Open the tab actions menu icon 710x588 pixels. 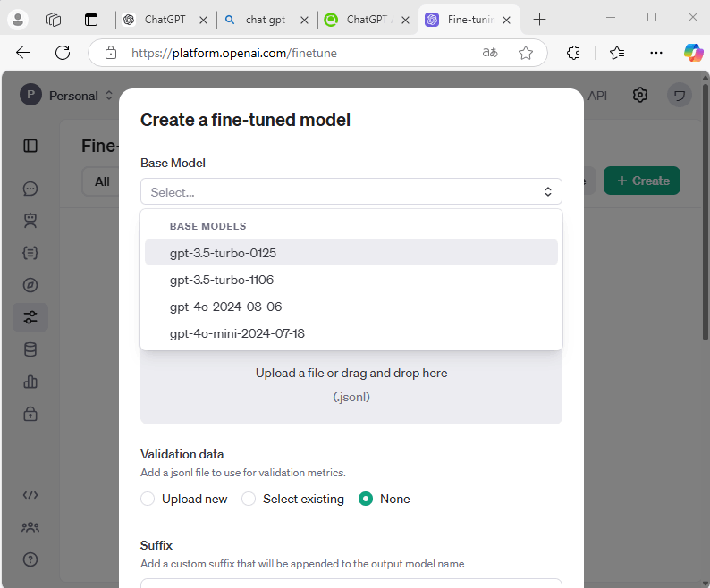coord(91,20)
